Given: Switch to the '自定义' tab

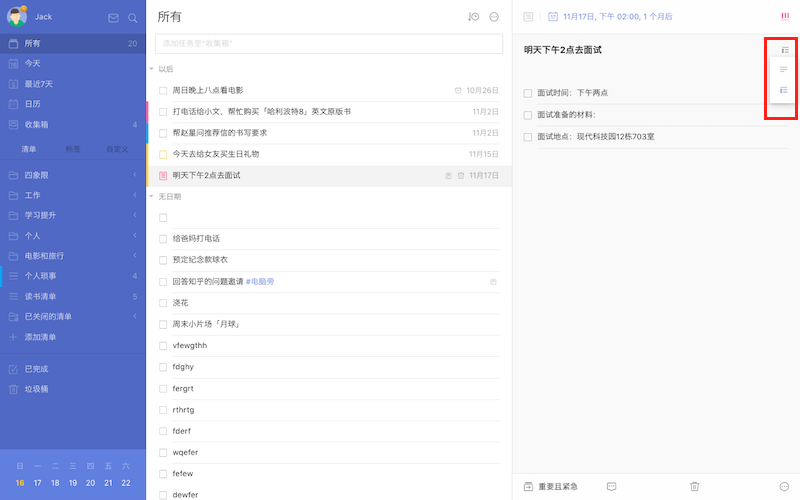Looking at the screenshot, I should pos(117,149).
